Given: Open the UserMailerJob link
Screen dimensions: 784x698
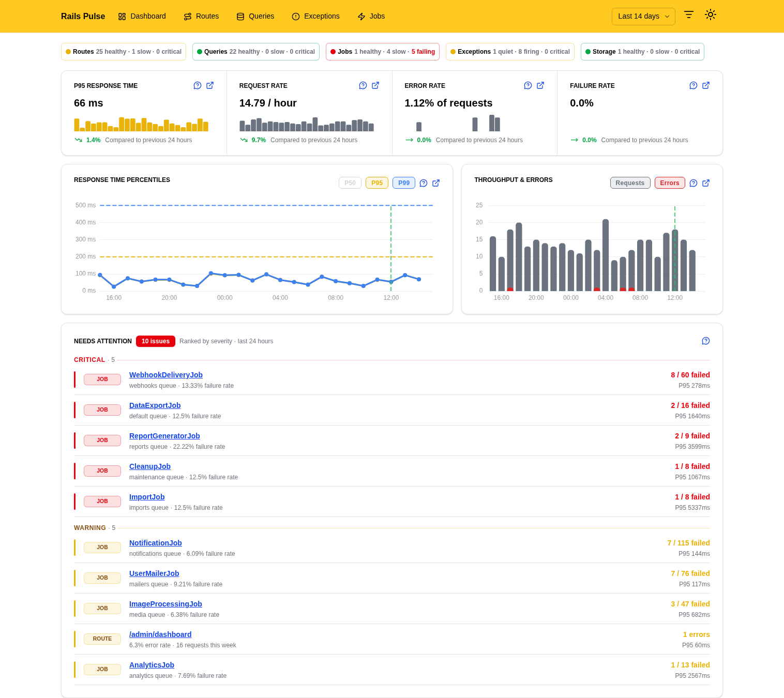Looking at the screenshot, I should coord(154,573).
